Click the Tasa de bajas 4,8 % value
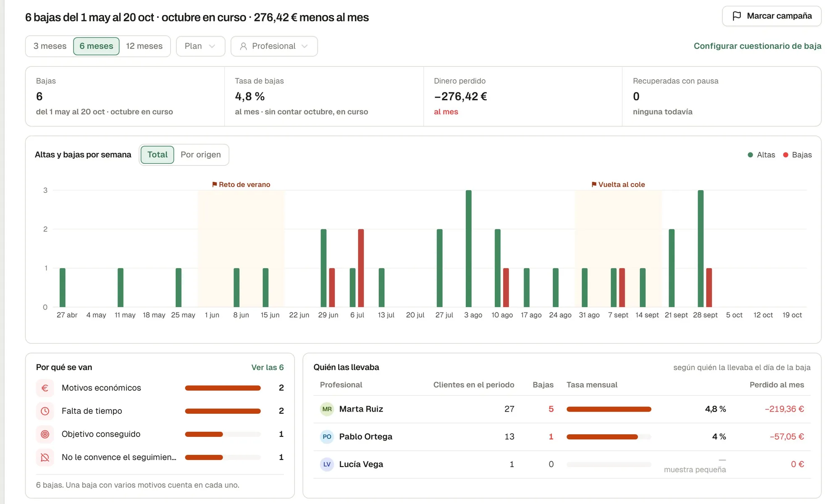840x504 pixels. tap(250, 97)
